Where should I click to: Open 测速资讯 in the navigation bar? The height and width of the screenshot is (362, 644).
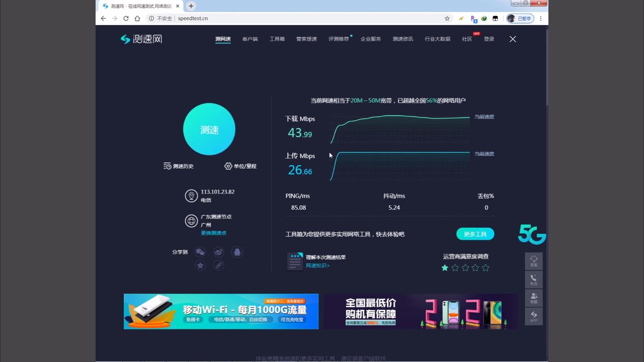click(403, 39)
